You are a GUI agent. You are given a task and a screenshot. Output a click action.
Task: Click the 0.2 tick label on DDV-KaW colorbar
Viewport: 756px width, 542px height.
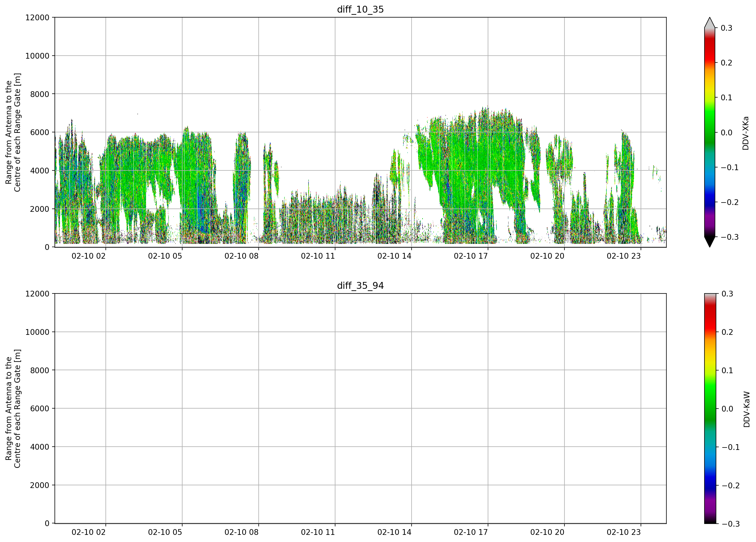coord(727,332)
